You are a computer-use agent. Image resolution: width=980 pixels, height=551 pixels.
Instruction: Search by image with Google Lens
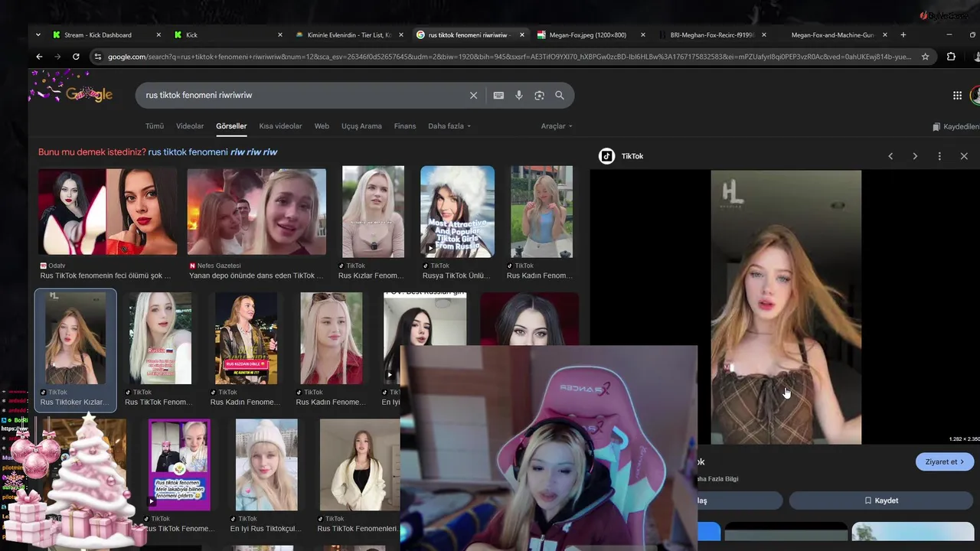539,95
